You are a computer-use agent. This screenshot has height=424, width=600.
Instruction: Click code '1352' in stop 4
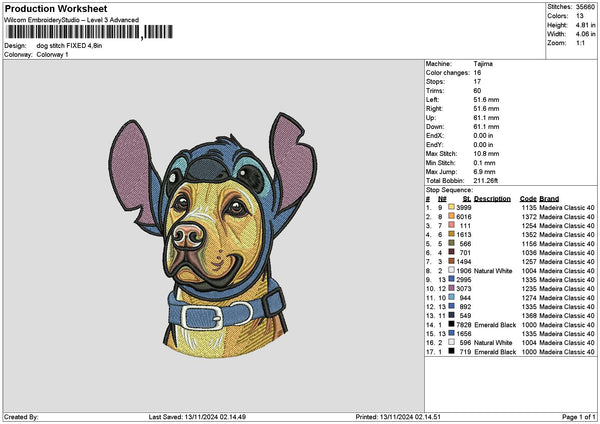tap(529, 235)
